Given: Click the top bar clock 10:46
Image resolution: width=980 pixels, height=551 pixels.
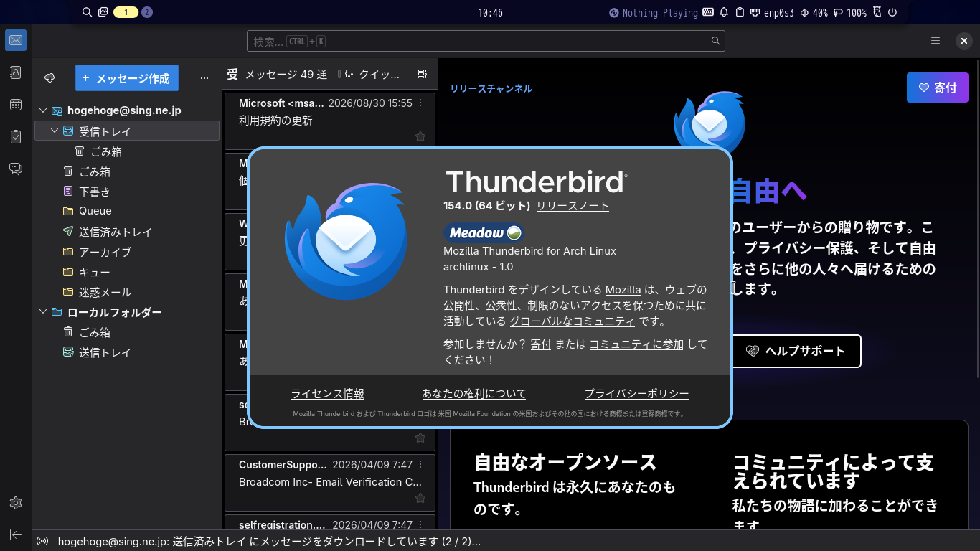Looking at the screenshot, I should pos(490,12).
